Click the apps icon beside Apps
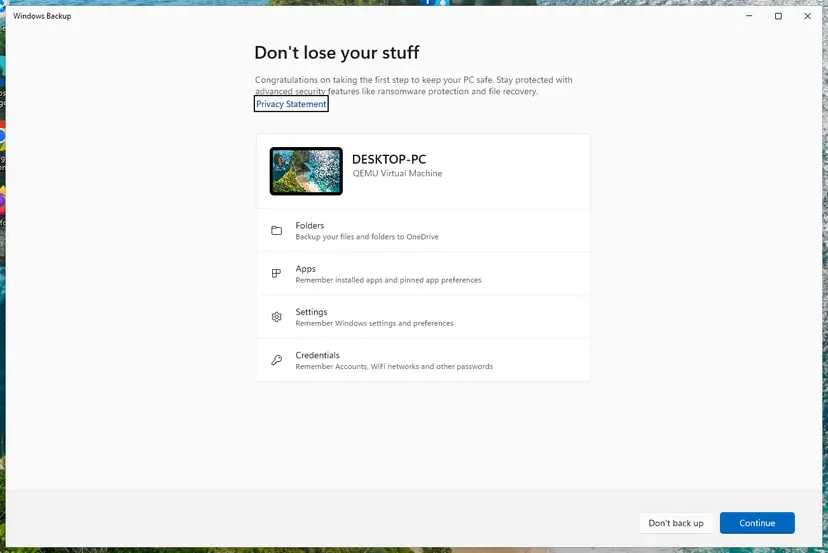 pos(276,274)
